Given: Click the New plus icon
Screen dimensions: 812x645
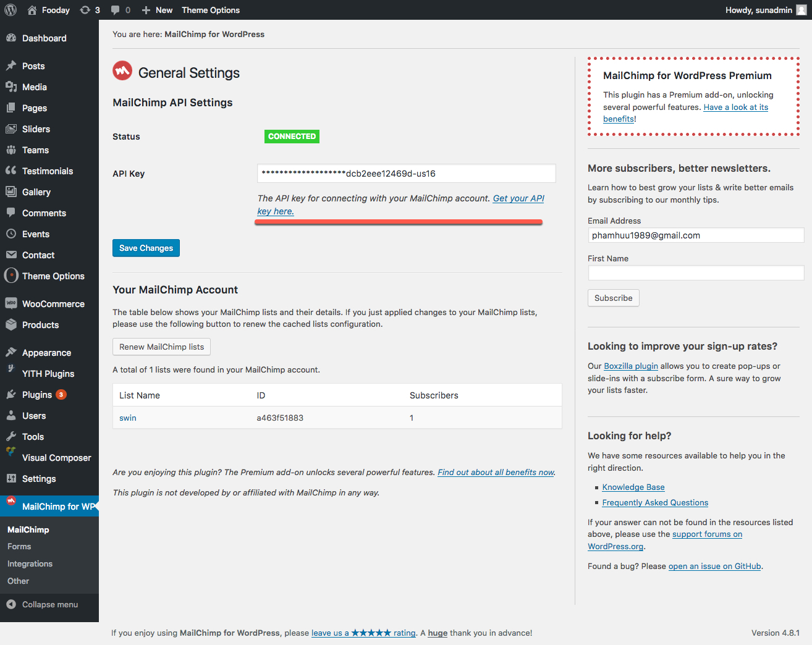Looking at the screenshot, I should click(x=146, y=10).
